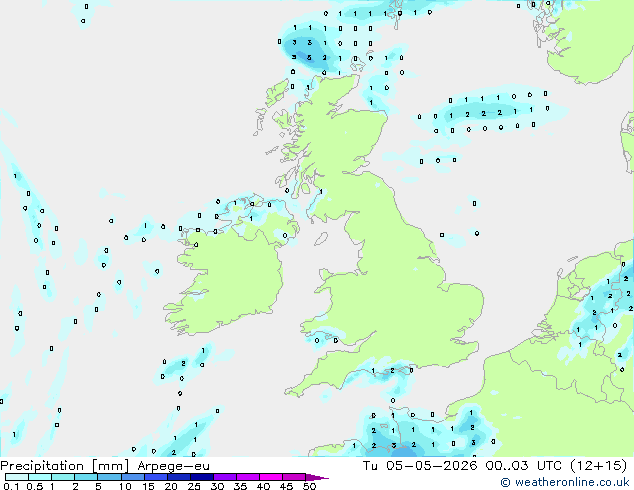Click the 35–40 mm legend swatch
Viewport: 634px width, 490px height.
247,477
